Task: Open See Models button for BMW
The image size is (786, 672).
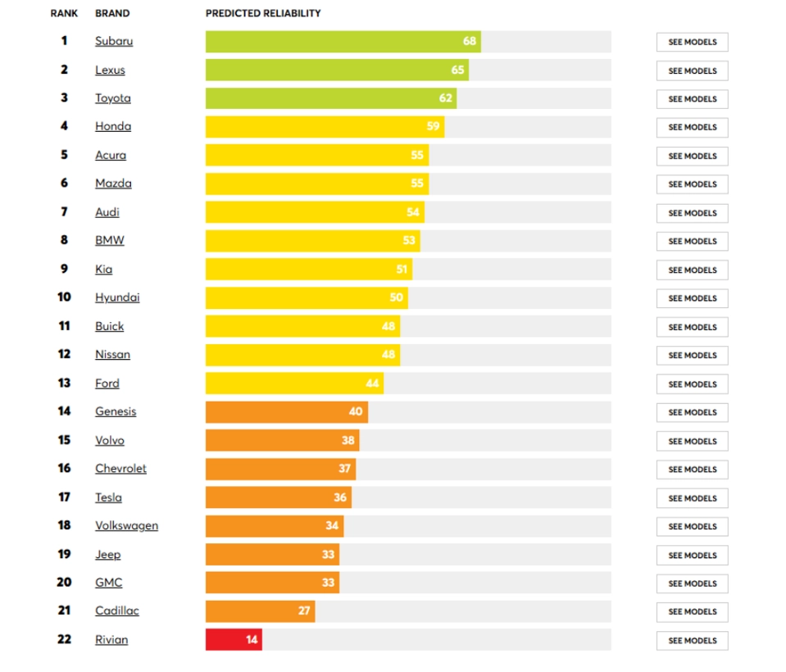Action: coord(693,241)
